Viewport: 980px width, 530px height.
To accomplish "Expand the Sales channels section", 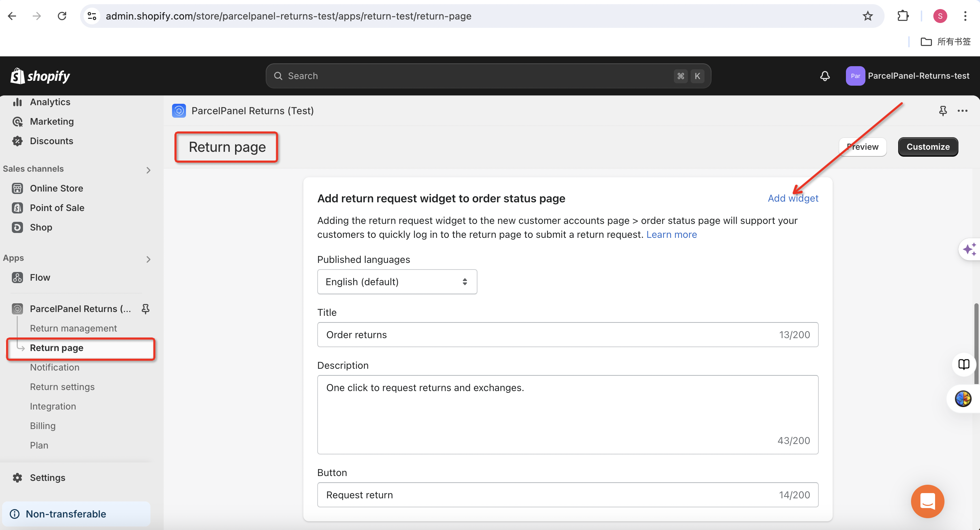I will [148, 170].
